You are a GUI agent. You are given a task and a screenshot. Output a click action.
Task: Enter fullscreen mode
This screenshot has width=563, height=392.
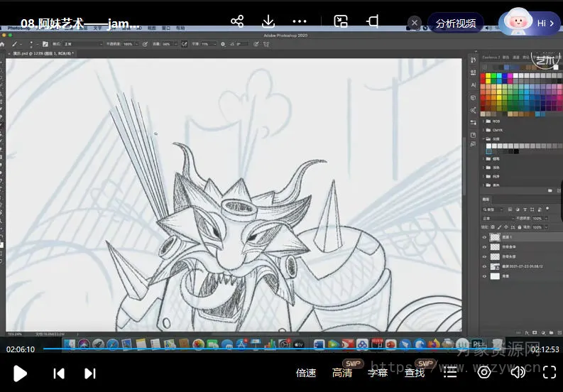(549, 372)
